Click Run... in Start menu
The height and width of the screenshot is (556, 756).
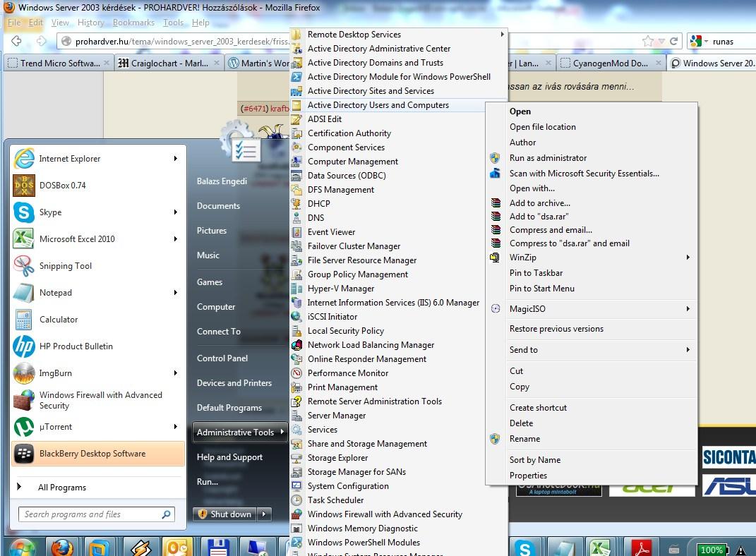point(208,482)
